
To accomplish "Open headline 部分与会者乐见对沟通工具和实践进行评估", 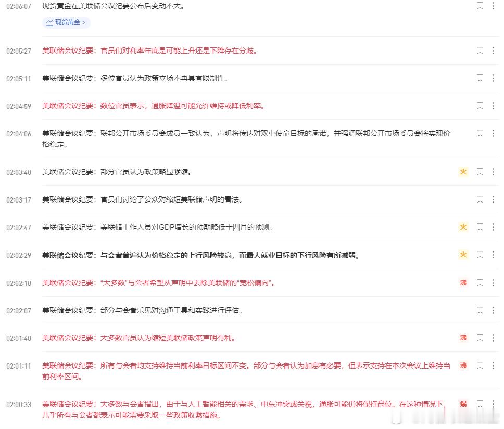I will (x=143, y=311).
